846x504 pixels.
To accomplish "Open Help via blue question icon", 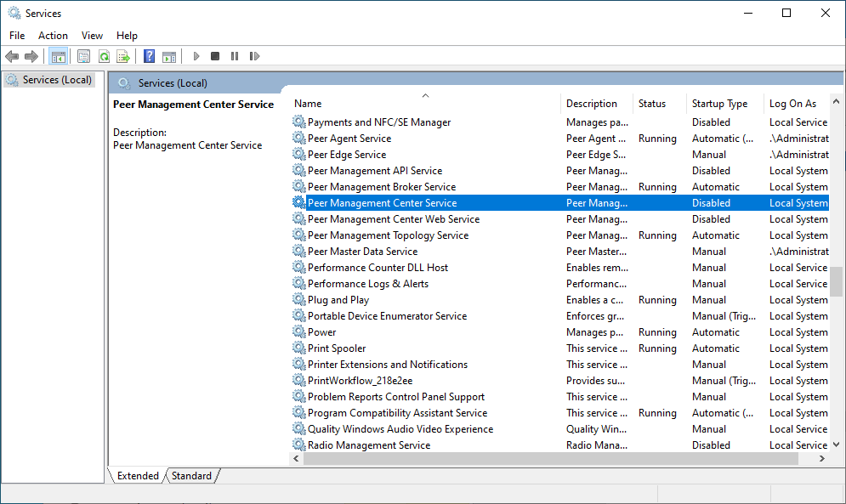I will (x=149, y=56).
